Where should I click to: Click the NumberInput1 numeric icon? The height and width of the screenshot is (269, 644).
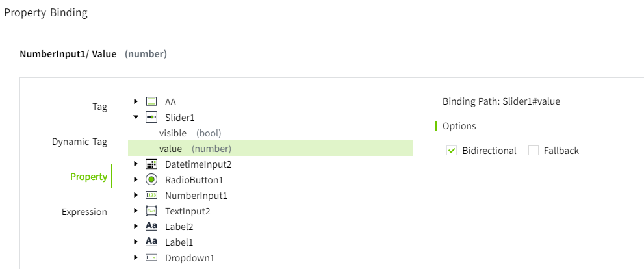151,196
